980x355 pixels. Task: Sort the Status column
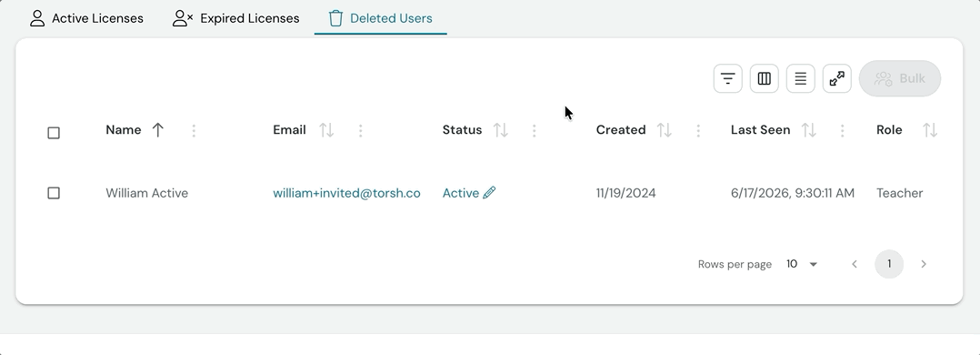click(501, 129)
